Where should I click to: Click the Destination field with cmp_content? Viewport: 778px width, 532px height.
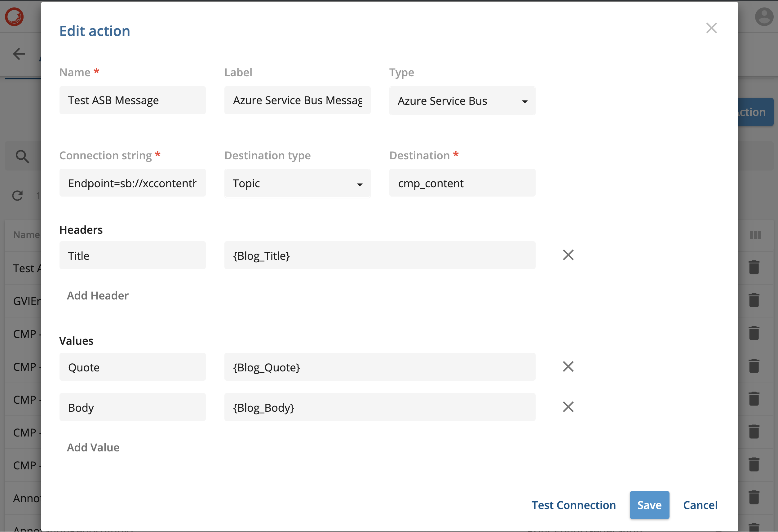(x=462, y=183)
